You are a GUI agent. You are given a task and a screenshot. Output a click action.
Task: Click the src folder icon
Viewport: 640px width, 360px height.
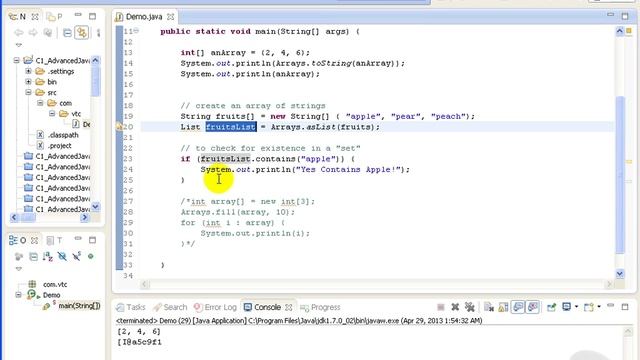(40, 92)
